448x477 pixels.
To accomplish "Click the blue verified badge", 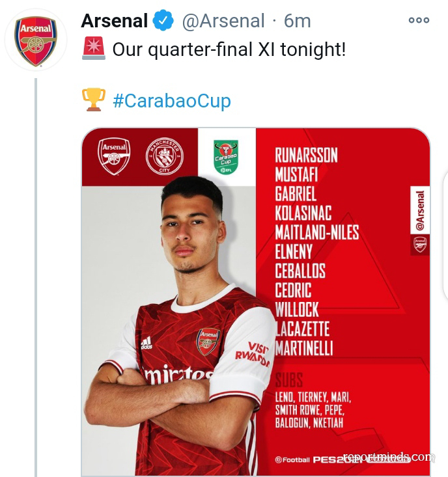I will click(163, 21).
